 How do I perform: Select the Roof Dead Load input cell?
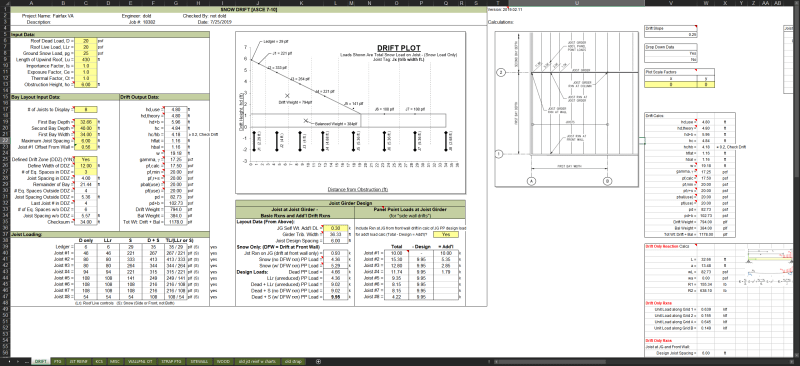[x=86, y=40]
